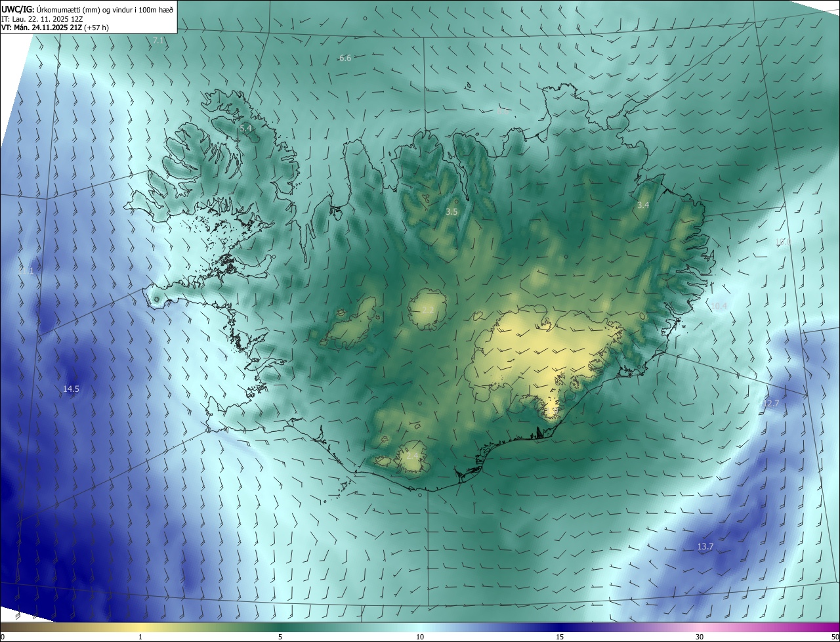840x642 pixels.
Task: Click the 5 tick on the color scale
Action: (280, 637)
